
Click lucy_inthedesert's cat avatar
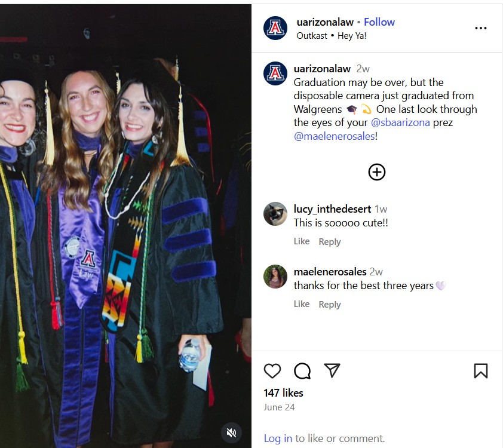click(x=275, y=214)
